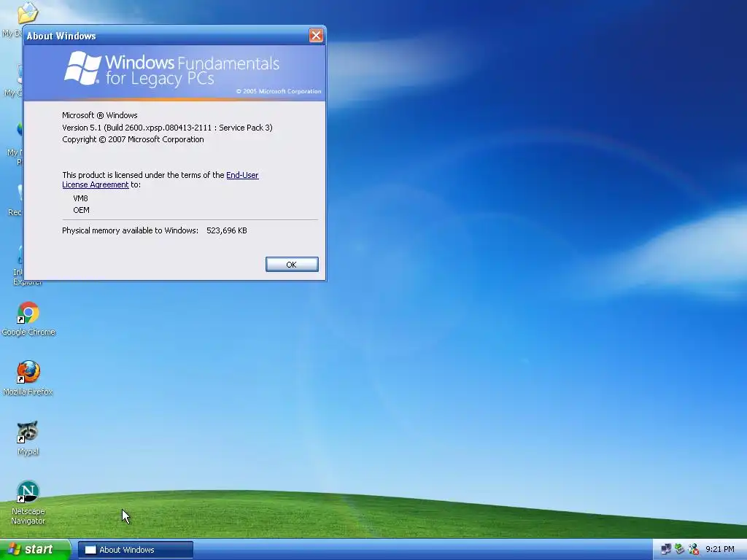This screenshot has width=747, height=560.
Task: Confirm the dialog with OK
Action: coord(292,264)
